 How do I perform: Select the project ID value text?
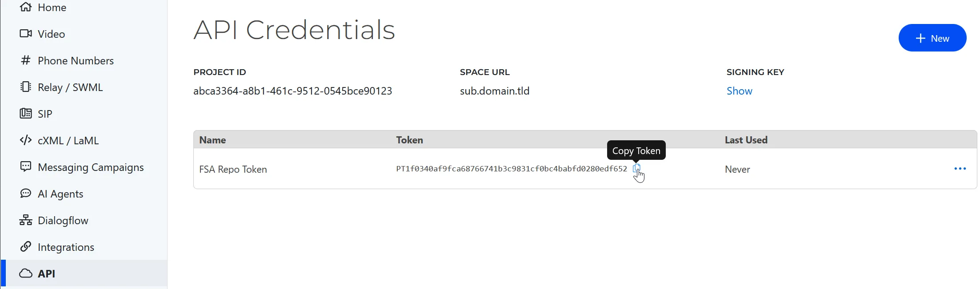tap(292, 91)
